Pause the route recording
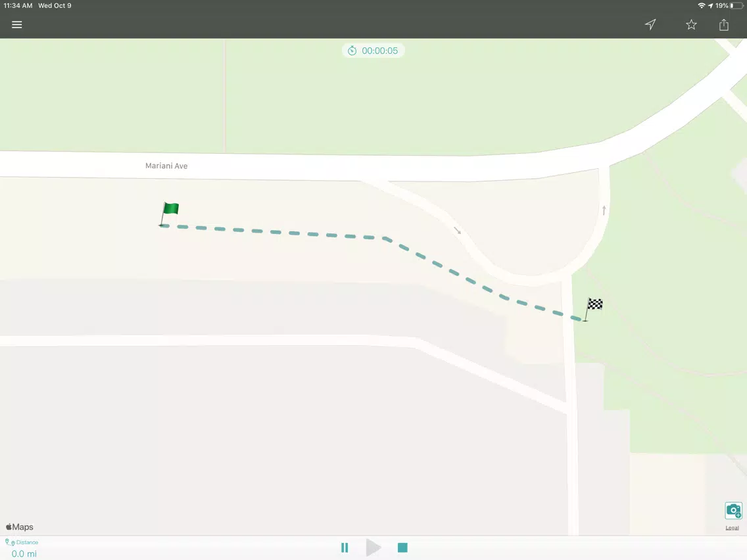This screenshot has width=747, height=560. tap(345, 548)
